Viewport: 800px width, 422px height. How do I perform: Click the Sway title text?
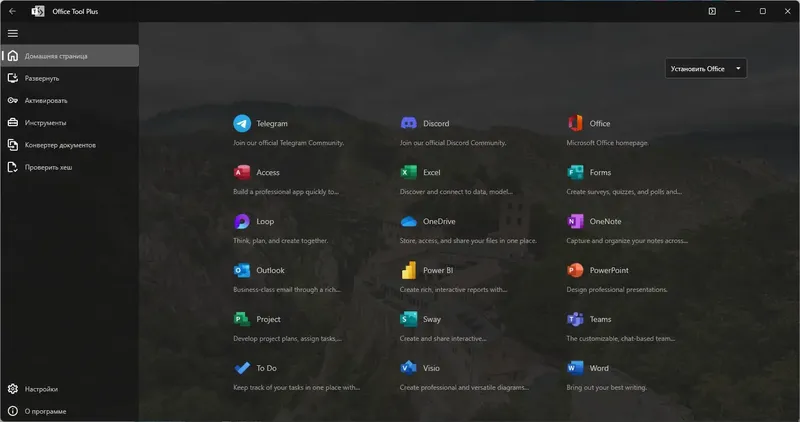[432, 319]
